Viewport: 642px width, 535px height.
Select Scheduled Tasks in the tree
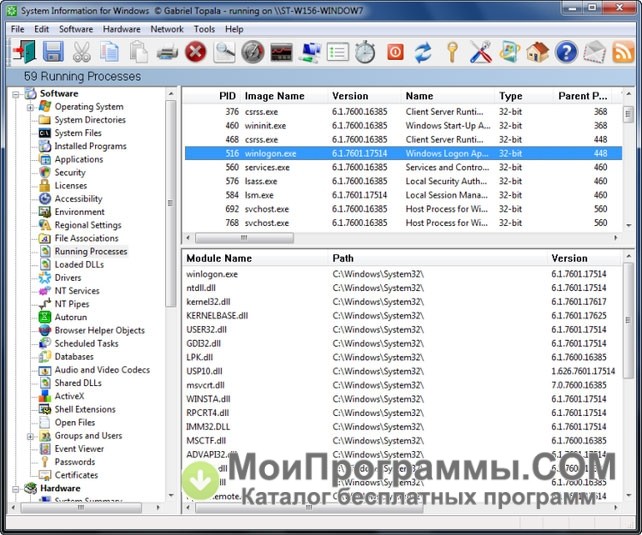click(86, 343)
